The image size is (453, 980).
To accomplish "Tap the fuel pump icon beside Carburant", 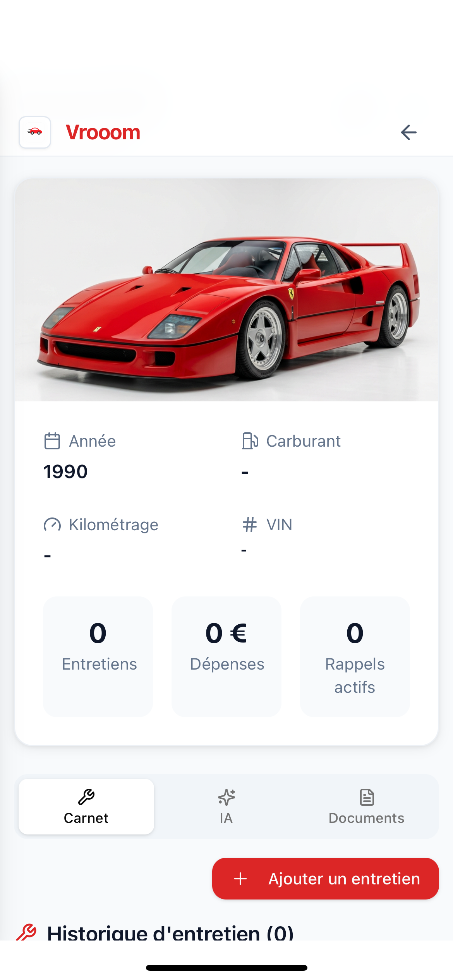I will 250,441.
